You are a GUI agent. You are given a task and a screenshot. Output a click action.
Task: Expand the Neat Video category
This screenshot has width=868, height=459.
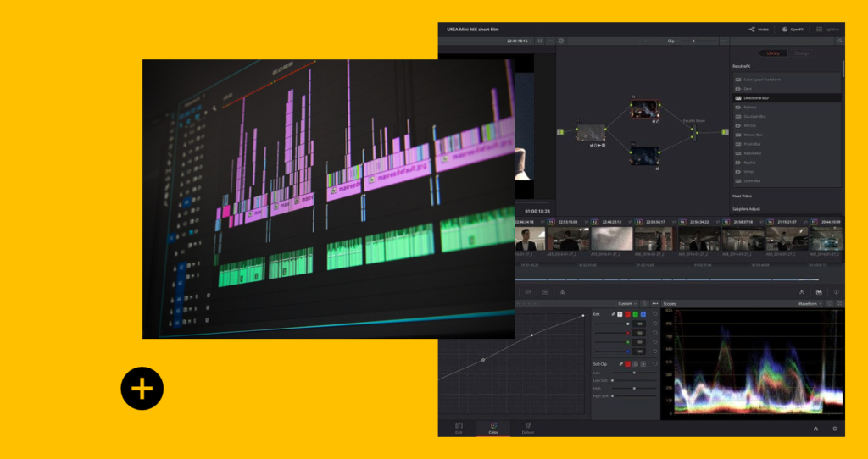pos(743,196)
